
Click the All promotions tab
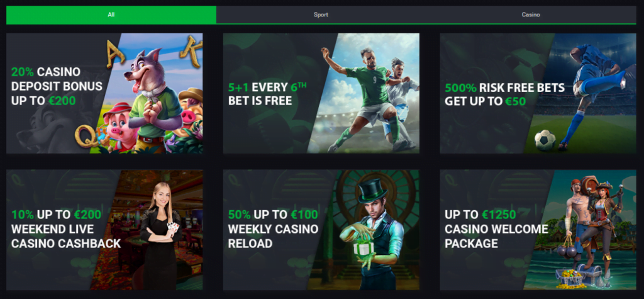pyautogui.click(x=111, y=15)
